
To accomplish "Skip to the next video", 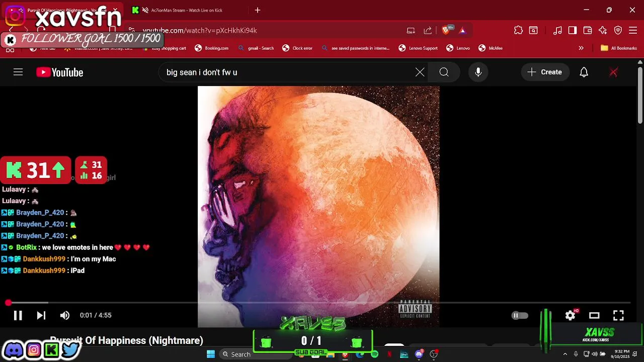I will (41, 315).
